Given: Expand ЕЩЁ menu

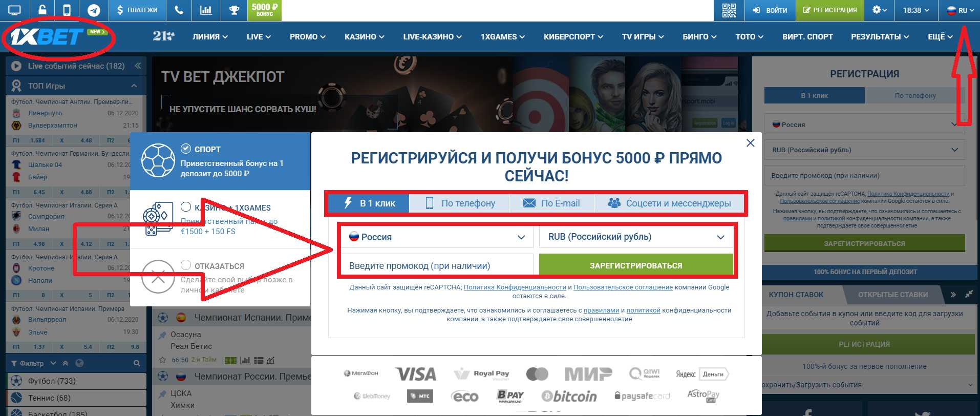Looking at the screenshot, I should pyautogui.click(x=940, y=36).
